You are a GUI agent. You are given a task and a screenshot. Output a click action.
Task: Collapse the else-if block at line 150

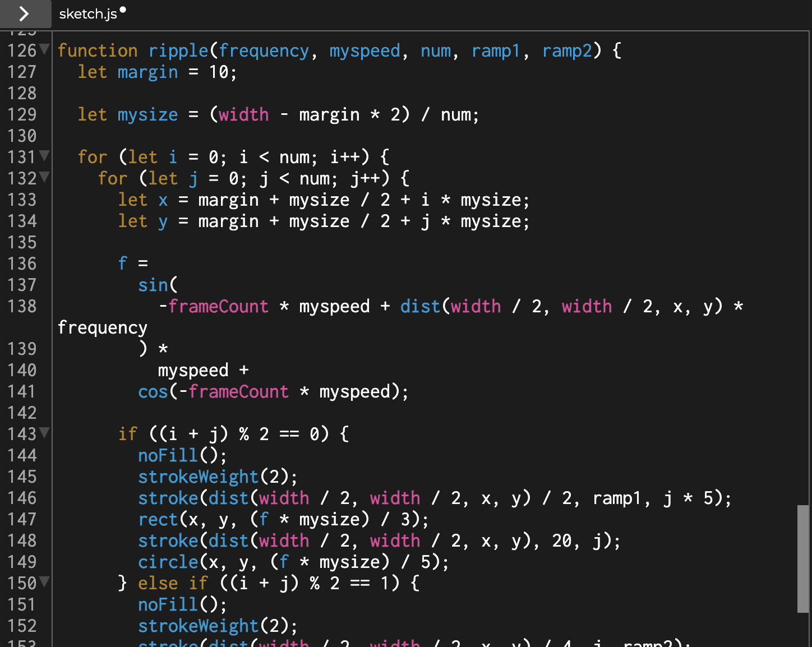click(x=44, y=583)
